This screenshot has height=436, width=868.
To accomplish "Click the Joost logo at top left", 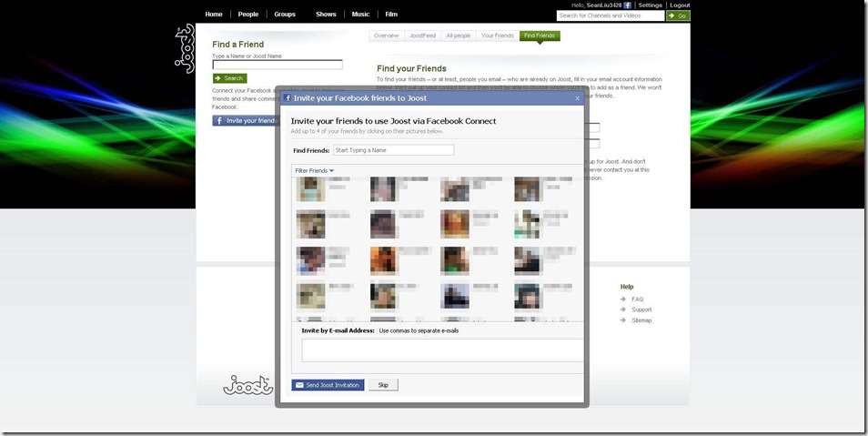I will click(185, 49).
